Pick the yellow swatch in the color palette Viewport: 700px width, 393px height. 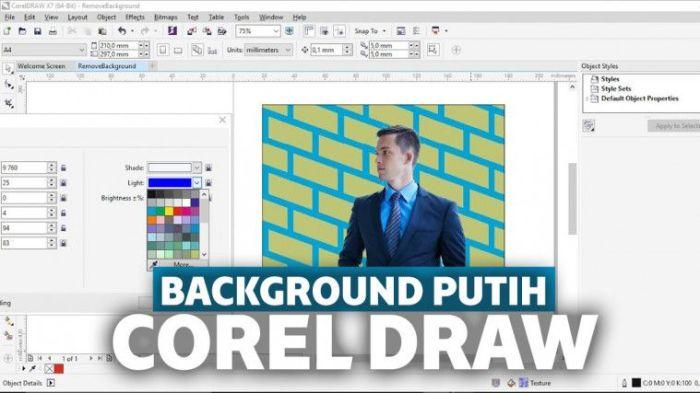pos(169,211)
